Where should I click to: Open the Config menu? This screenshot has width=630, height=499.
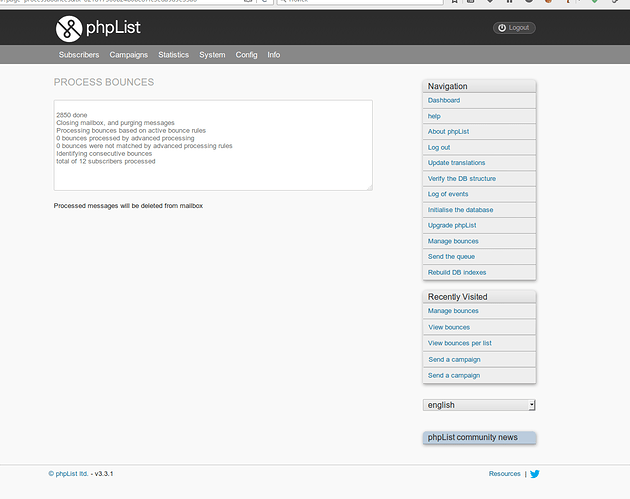246,55
